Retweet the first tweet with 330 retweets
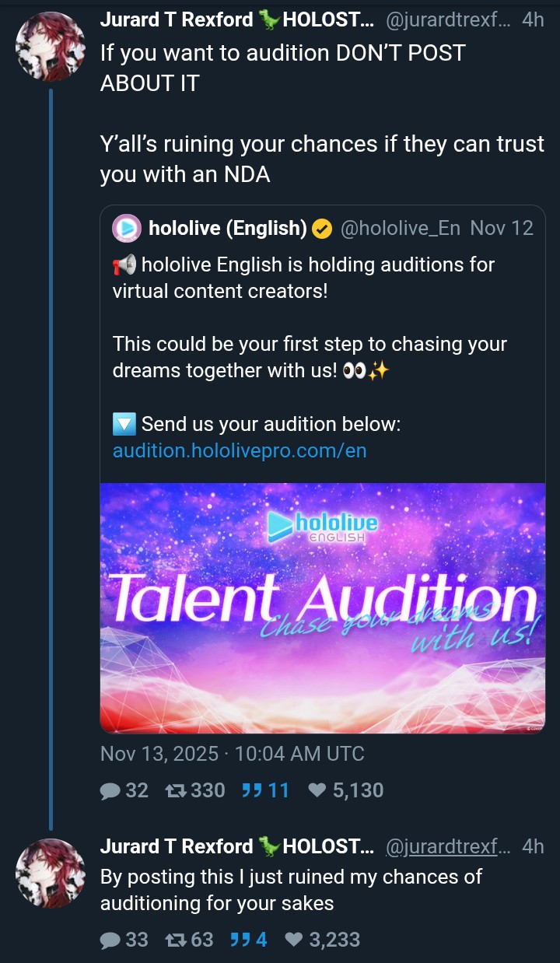 [177, 791]
